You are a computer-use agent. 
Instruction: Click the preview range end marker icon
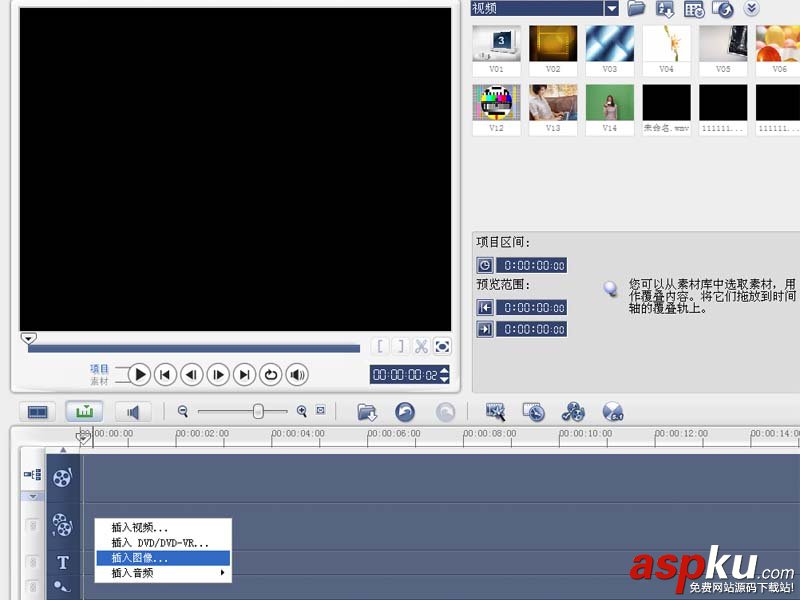click(x=485, y=329)
